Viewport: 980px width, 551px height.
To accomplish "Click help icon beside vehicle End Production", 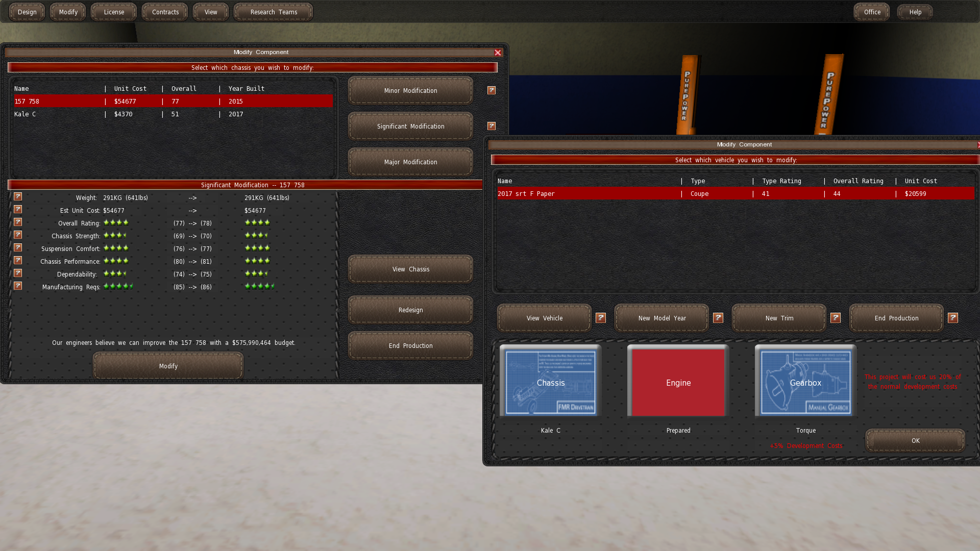I will (x=952, y=318).
